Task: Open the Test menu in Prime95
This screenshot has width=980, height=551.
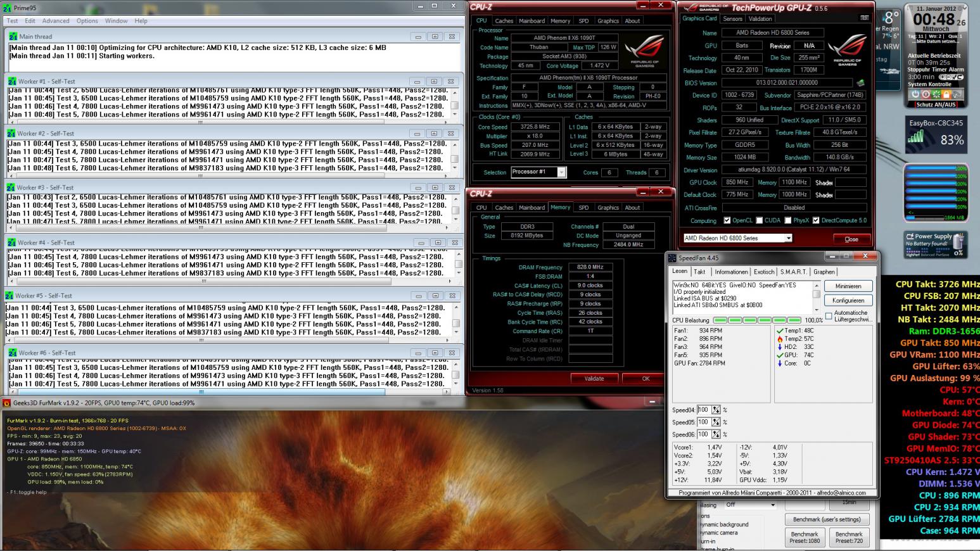Action: point(13,21)
